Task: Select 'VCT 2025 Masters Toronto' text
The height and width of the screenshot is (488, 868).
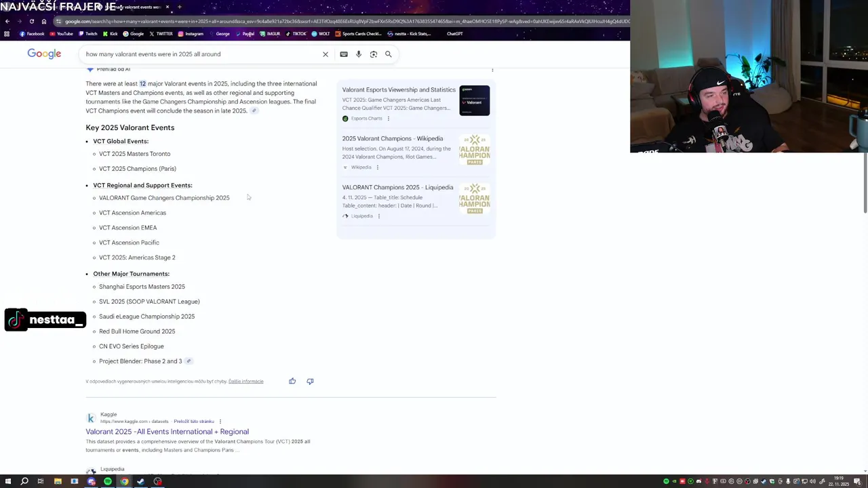Action: (134, 154)
